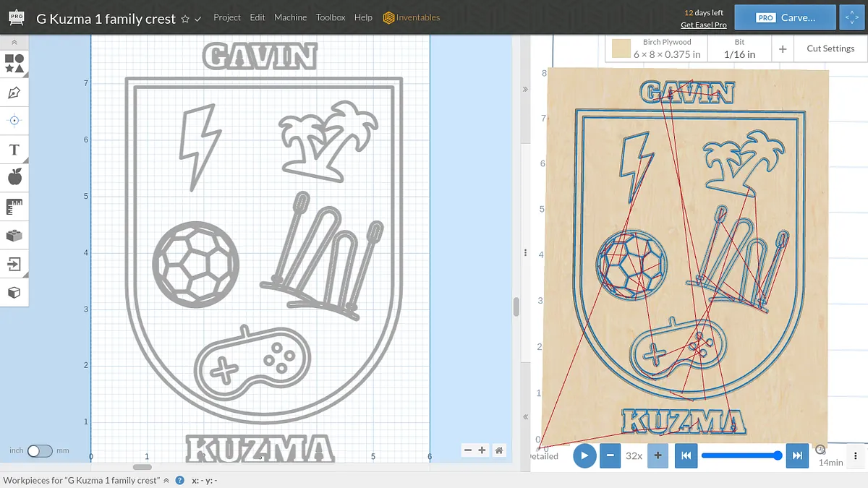Select the GAVIN text in design canvas
The height and width of the screenshot is (488, 868).
pyautogui.click(x=260, y=56)
